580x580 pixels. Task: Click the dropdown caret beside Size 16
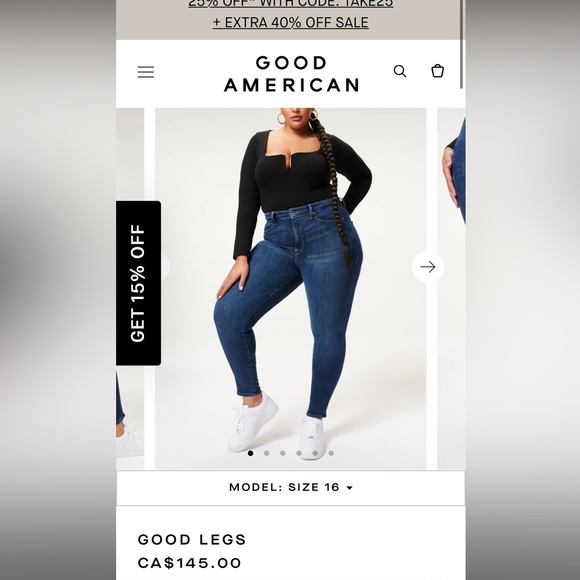point(350,488)
